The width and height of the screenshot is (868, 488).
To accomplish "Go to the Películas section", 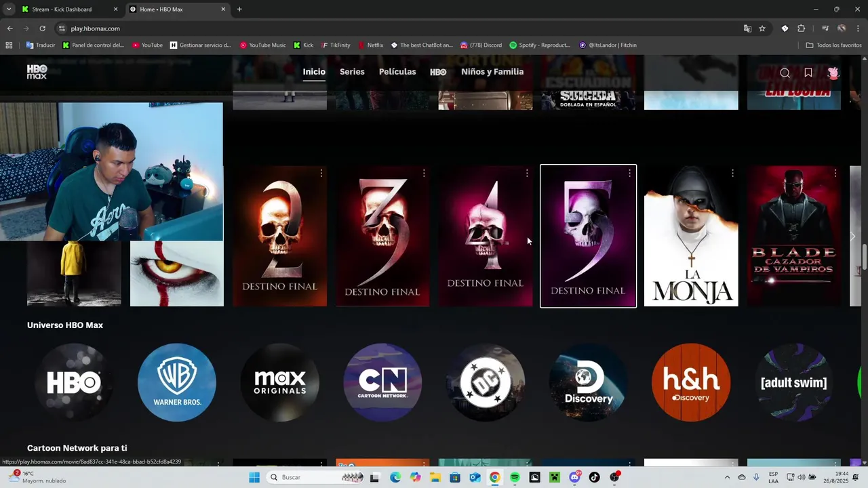I will point(397,72).
